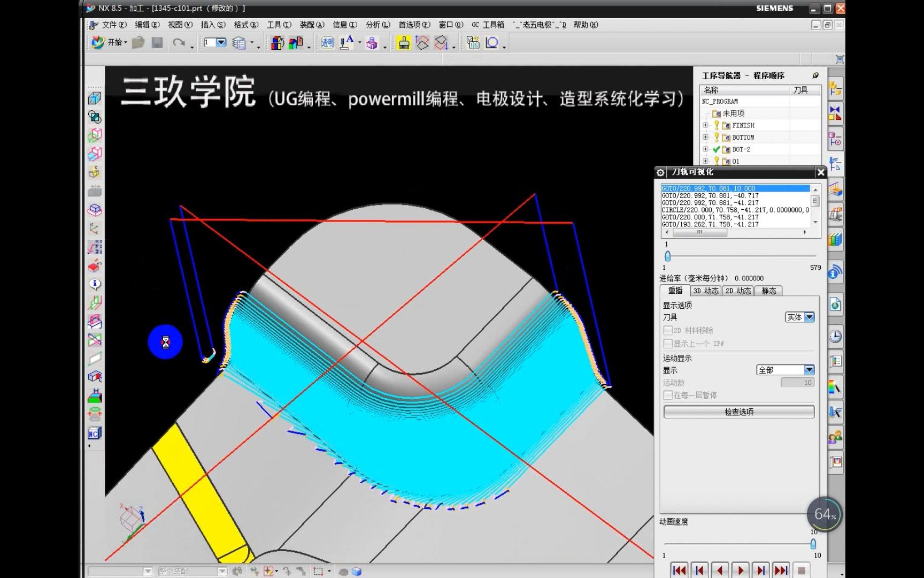Screen dimensions: 924x578
Task: Close the 刀轨可视化 dialog
Action: [821, 172]
